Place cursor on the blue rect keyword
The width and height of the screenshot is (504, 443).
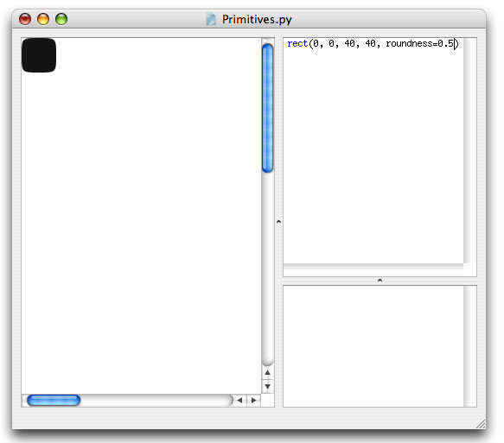[297, 44]
